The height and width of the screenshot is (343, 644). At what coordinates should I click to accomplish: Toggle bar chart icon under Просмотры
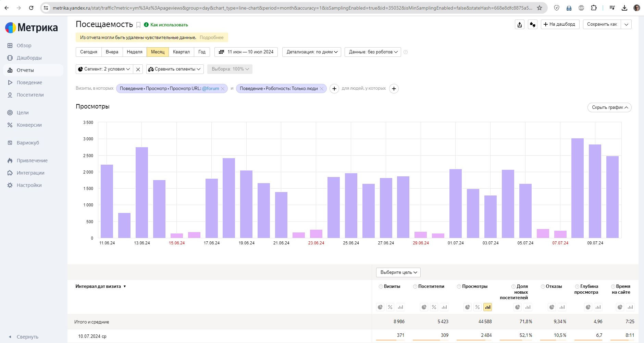click(x=487, y=307)
